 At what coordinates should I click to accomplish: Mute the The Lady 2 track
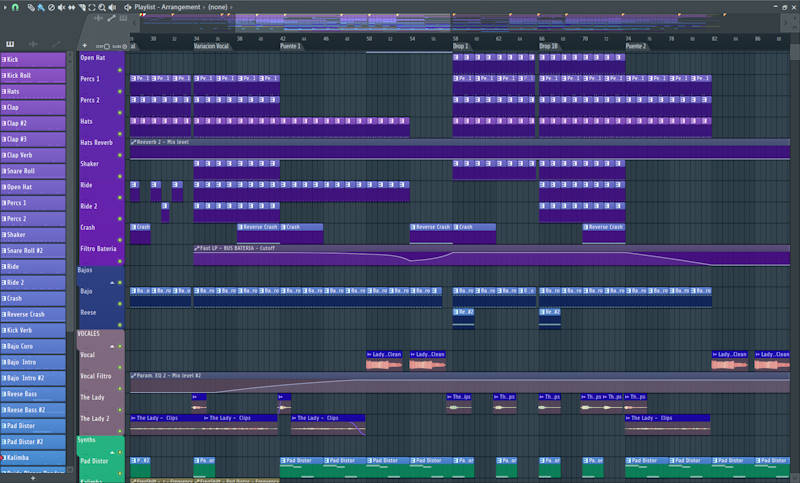120,431
